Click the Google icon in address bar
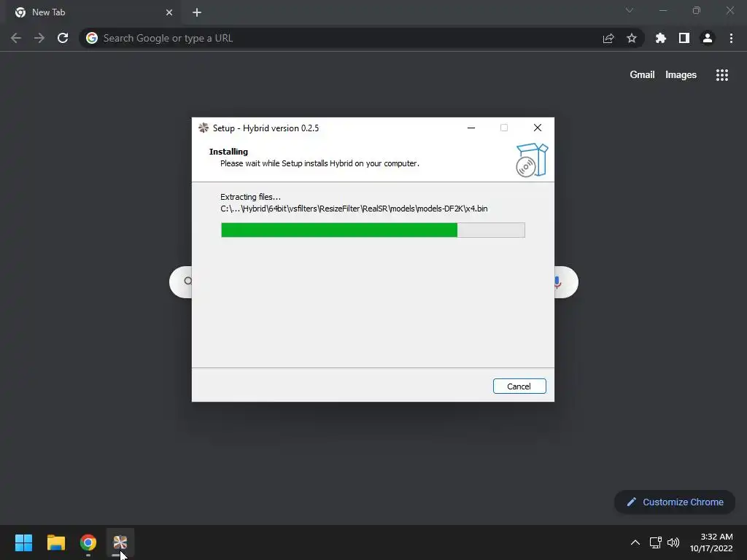The width and height of the screenshot is (747, 560). click(x=92, y=38)
